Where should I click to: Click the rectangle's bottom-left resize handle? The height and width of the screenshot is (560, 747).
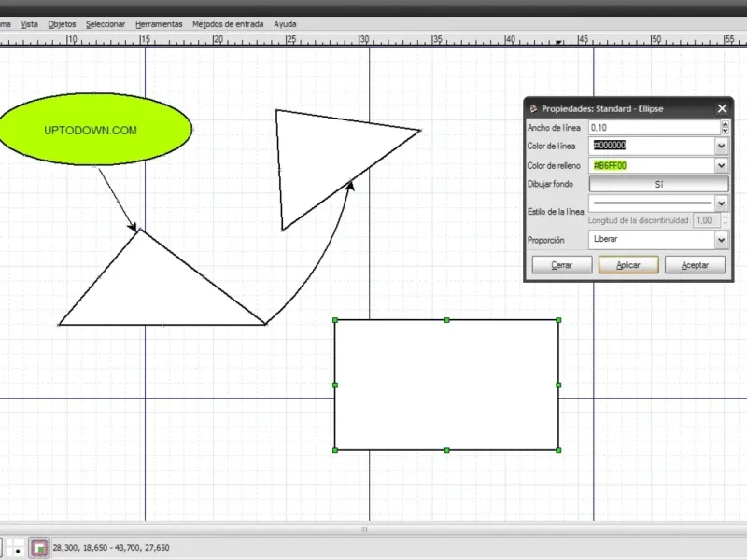[335, 450]
